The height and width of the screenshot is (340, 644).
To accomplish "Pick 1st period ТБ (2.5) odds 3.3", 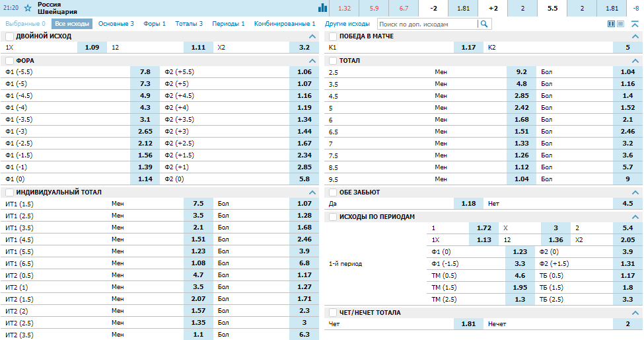I will pos(627,299).
